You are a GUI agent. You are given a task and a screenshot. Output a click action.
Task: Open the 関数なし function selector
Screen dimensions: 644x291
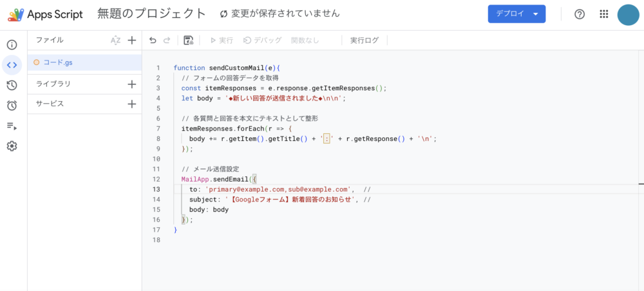(x=305, y=40)
